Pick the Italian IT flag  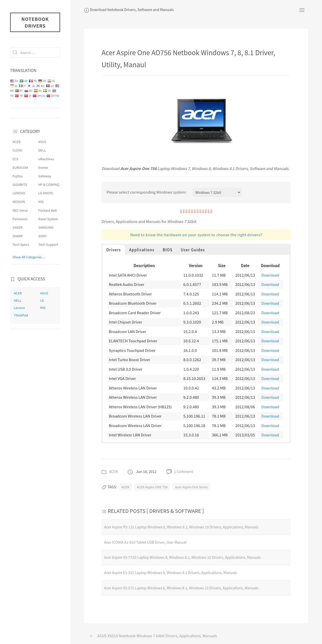click(x=21, y=86)
